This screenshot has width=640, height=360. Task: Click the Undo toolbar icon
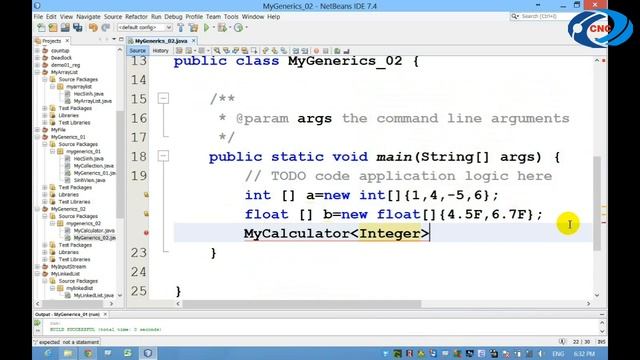click(x=93, y=28)
